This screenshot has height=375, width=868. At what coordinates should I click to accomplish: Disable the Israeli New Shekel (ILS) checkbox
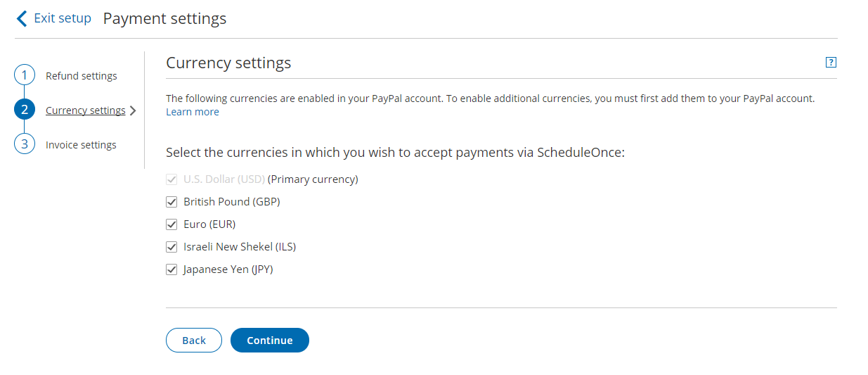tap(171, 247)
